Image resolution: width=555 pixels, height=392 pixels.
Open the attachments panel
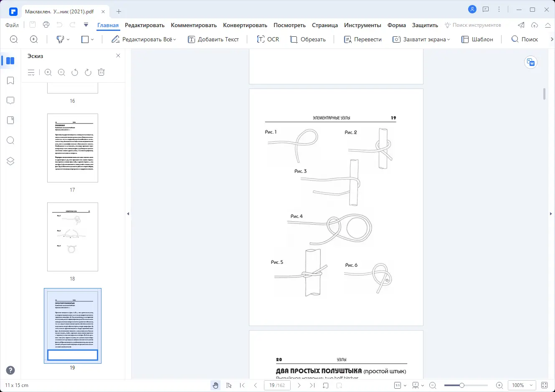tap(10, 120)
